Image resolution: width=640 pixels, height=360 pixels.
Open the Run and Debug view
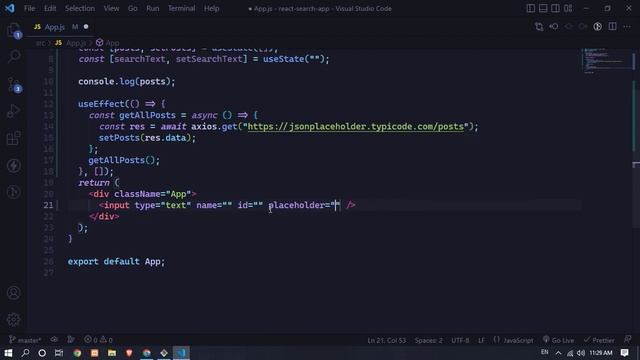click(x=13, y=111)
